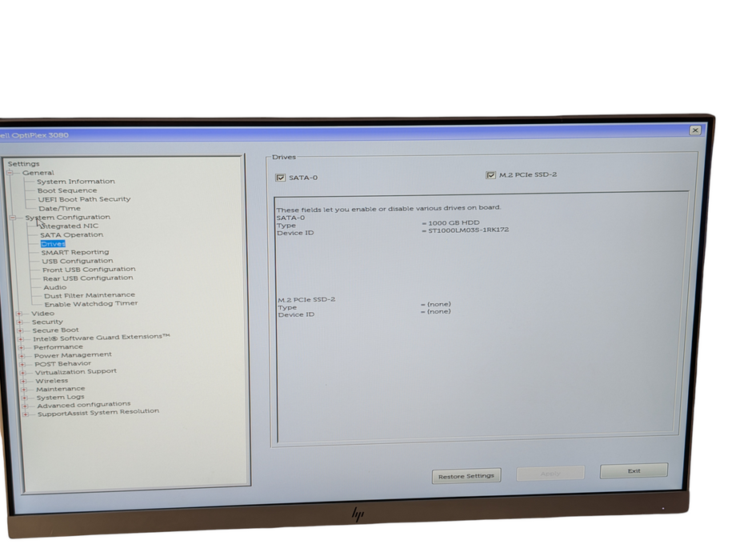This screenshot has height=560, width=744.
Task: Open UEFI Boot Path Security
Action: pyautogui.click(x=84, y=199)
